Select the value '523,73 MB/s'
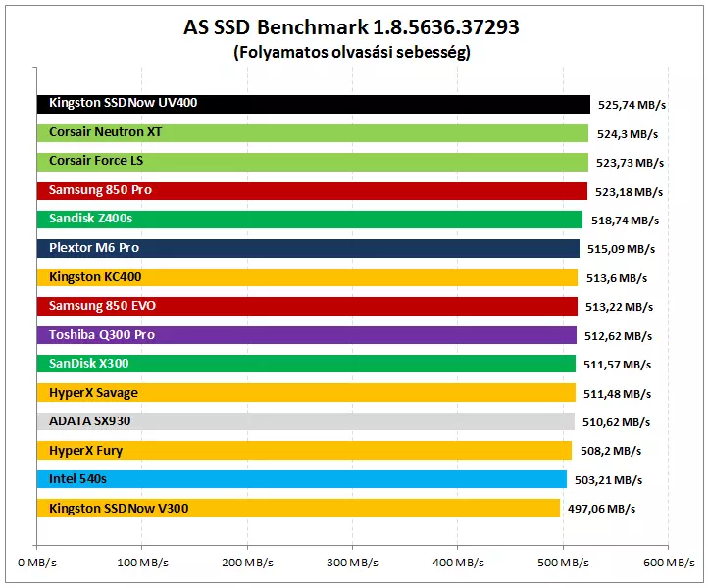The image size is (708, 588). click(630, 163)
